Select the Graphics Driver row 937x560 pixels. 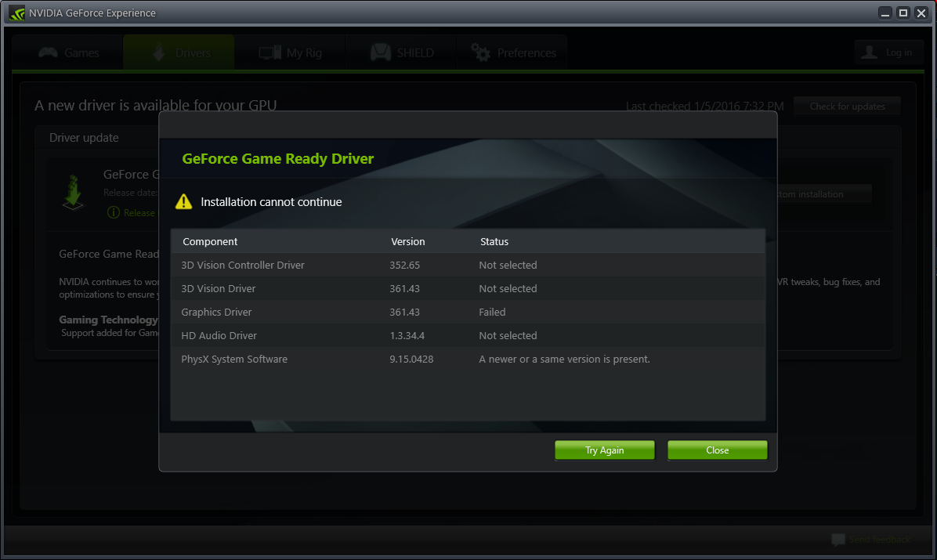point(468,312)
